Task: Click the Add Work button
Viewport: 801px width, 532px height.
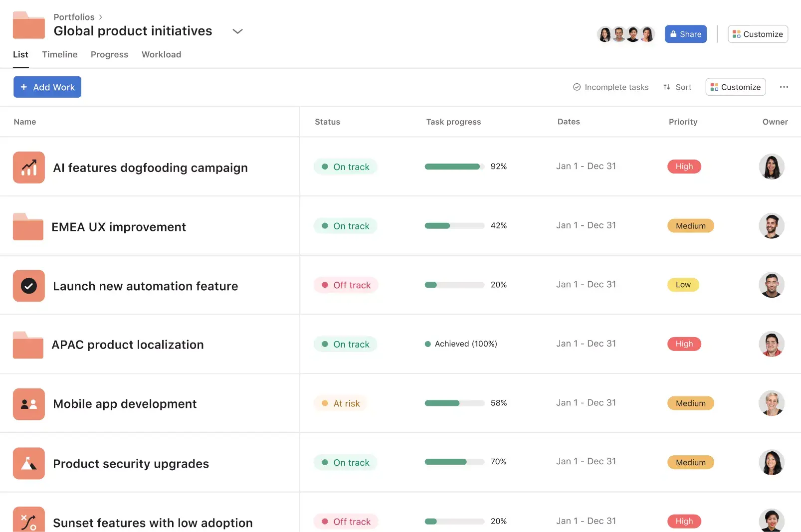Action: pyautogui.click(x=47, y=87)
